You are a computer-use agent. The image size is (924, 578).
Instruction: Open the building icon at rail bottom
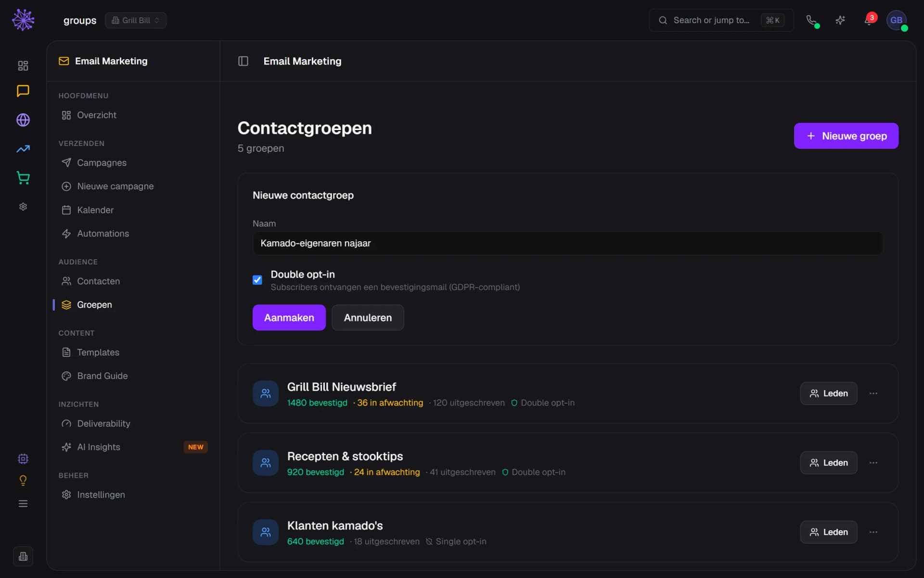click(23, 556)
